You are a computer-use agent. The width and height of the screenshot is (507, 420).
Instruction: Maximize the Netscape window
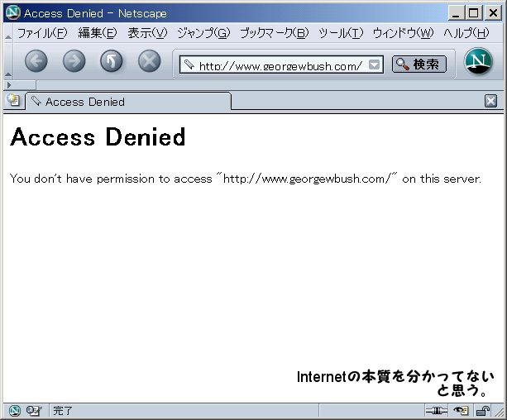474,13
